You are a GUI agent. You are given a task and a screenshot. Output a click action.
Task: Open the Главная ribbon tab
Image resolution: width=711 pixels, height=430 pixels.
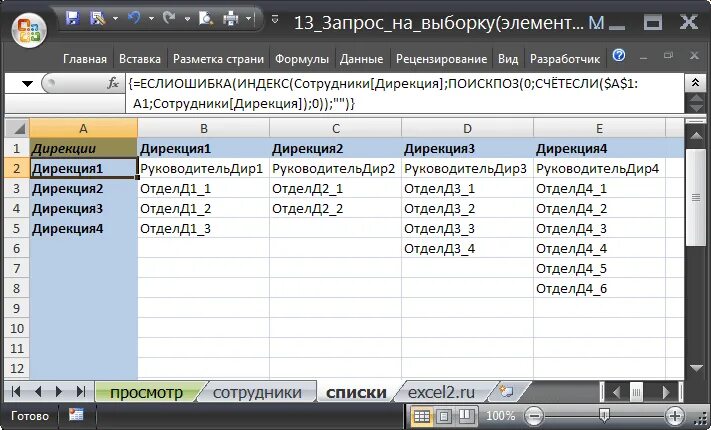pos(85,59)
